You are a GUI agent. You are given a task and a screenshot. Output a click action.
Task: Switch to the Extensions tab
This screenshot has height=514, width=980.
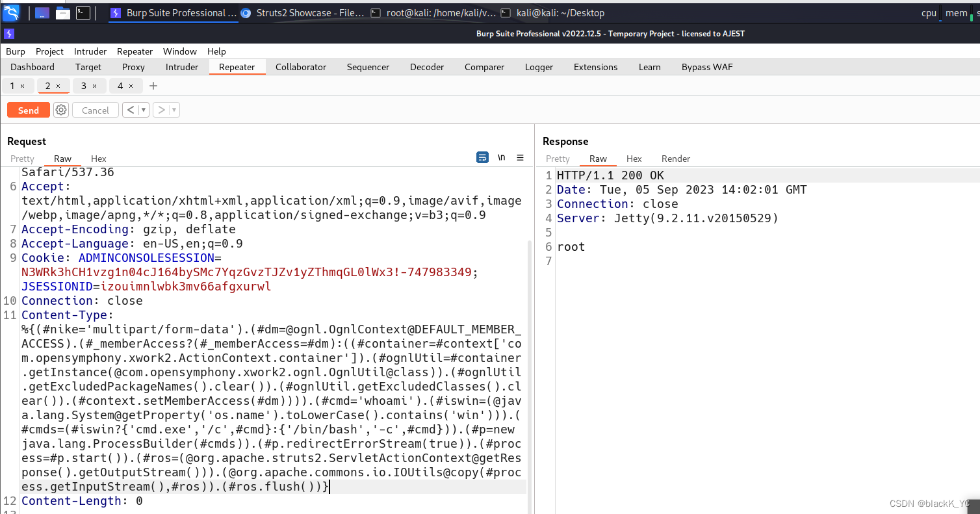tap(595, 67)
